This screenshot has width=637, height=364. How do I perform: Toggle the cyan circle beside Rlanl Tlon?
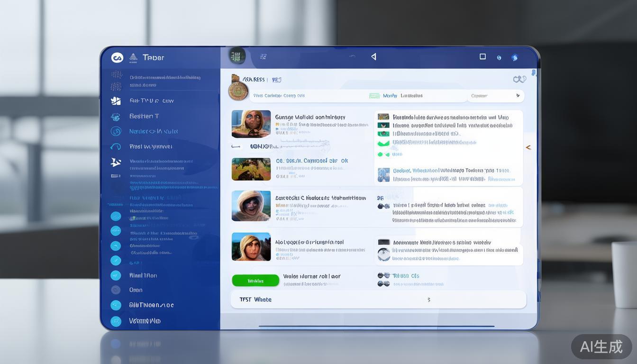(116, 275)
